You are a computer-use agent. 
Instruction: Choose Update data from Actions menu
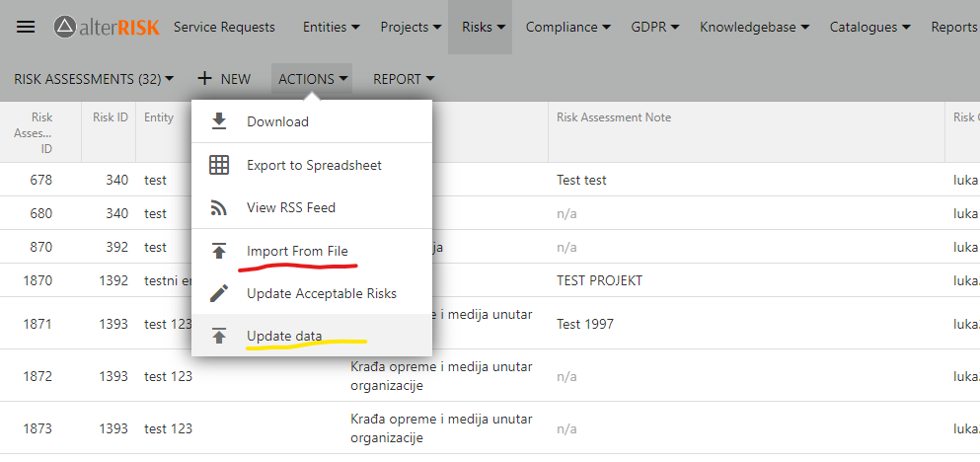pyautogui.click(x=284, y=336)
